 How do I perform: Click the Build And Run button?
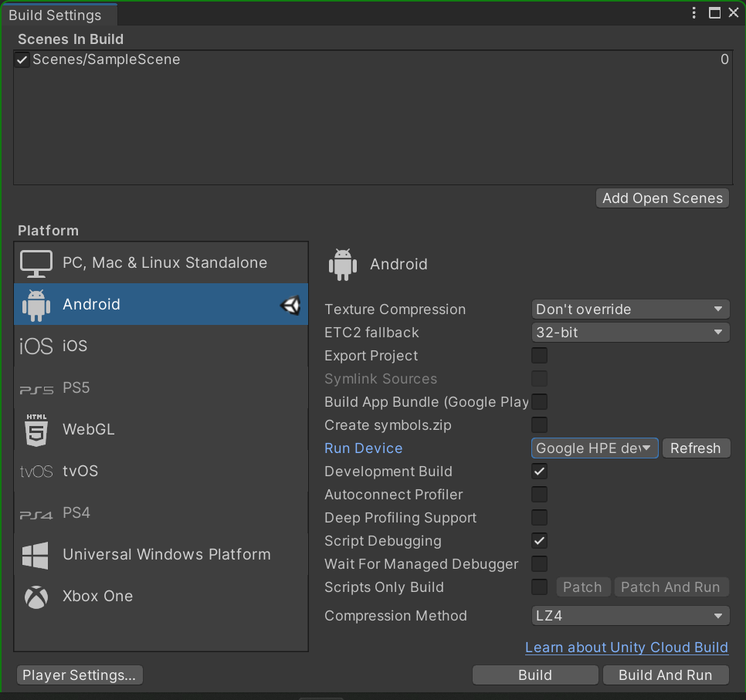click(666, 675)
